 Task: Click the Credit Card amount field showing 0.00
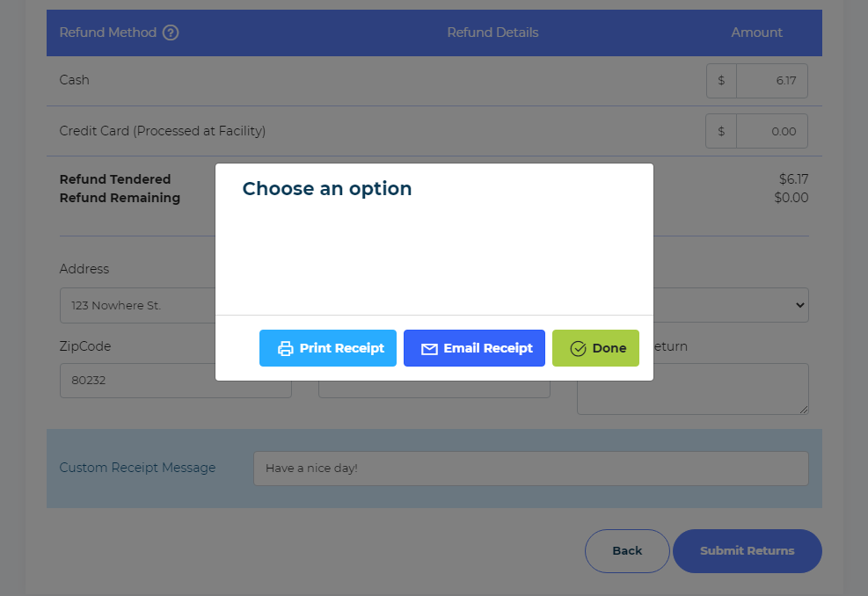tap(771, 131)
